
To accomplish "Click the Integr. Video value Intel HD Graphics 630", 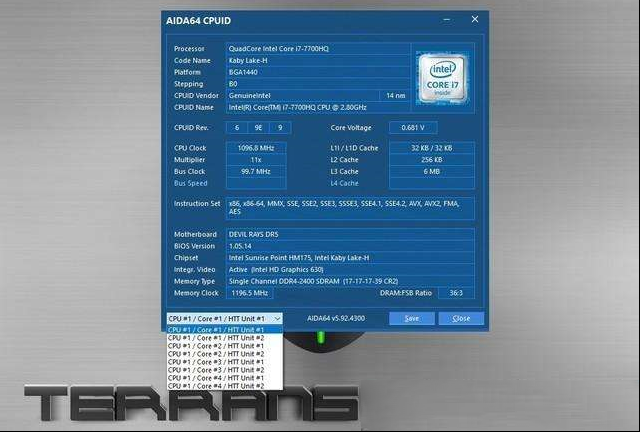I will [x=350, y=269].
